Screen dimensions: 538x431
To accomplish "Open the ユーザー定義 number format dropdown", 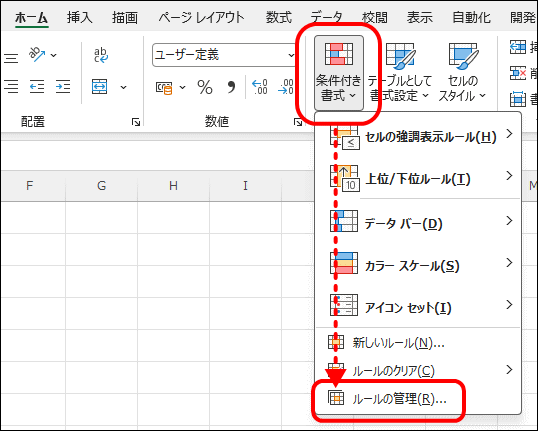I will point(291,55).
